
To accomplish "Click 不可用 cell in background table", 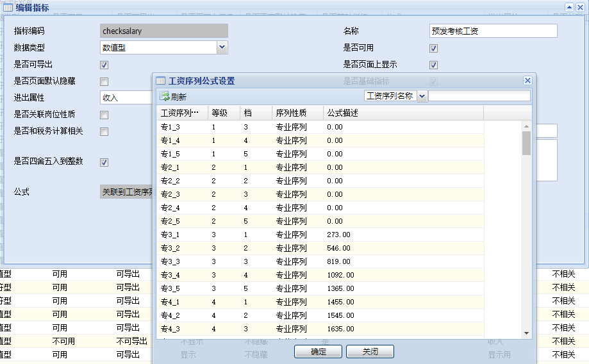I will (x=63, y=341).
